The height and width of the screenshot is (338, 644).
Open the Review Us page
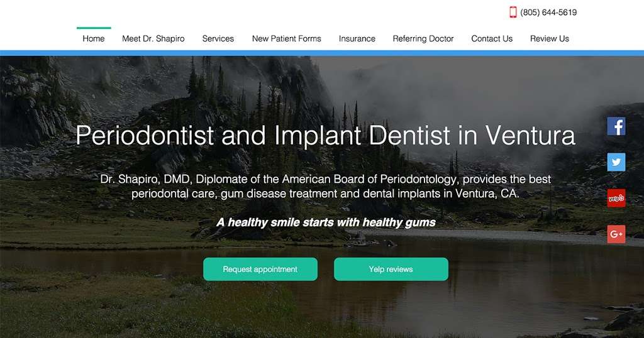click(550, 38)
